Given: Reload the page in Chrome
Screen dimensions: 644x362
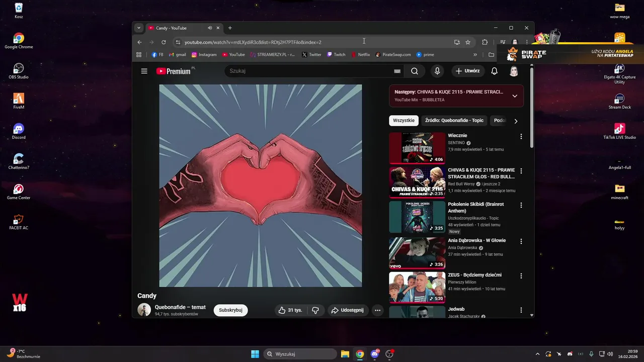Looking at the screenshot, I should (x=164, y=42).
